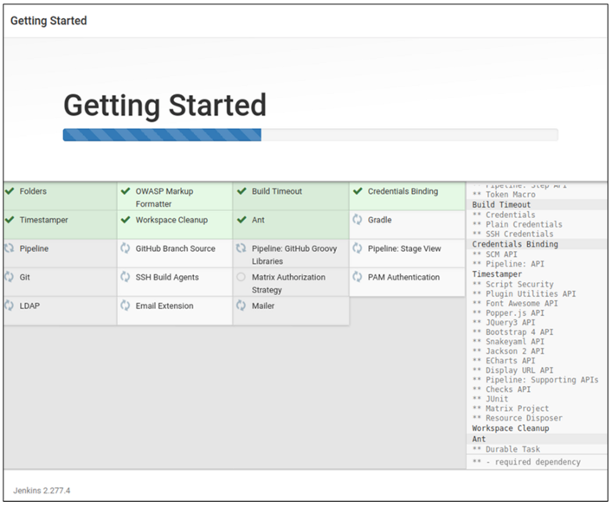Click the Credentials Binding checkmark icon

point(358,191)
